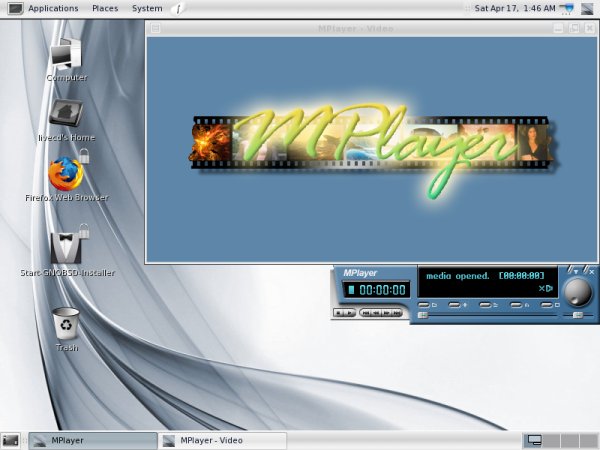The height and width of the screenshot is (450, 600).
Task: Select the second workspace in switcher
Action: coord(551,440)
